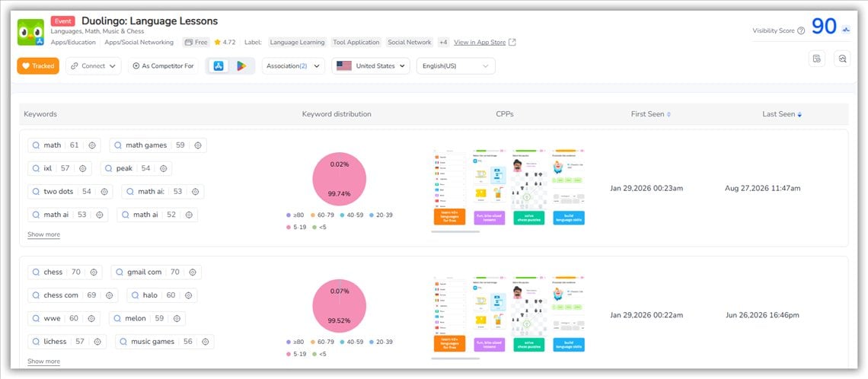Click target icon on 'halo' keyword
This screenshot has width=868, height=379.
(x=188, y=295)
